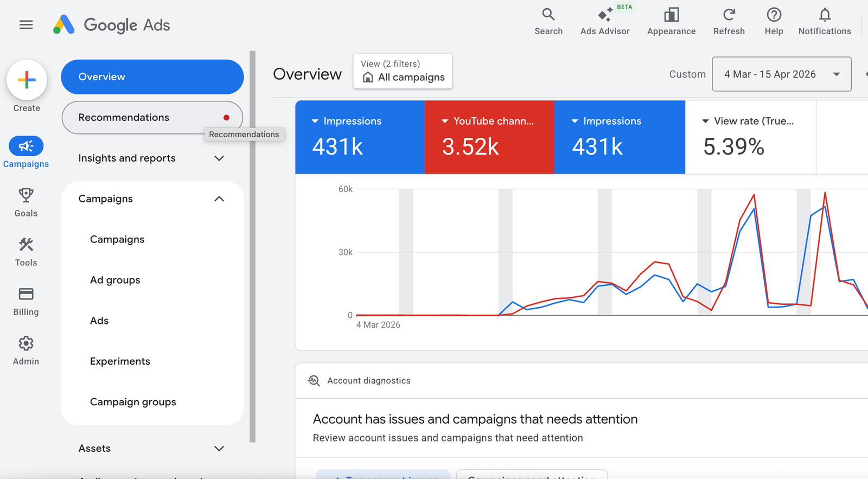This screenshot has width=868, height=479.
Task: Open Recommendations in sidebar
Action: [152, 118]
